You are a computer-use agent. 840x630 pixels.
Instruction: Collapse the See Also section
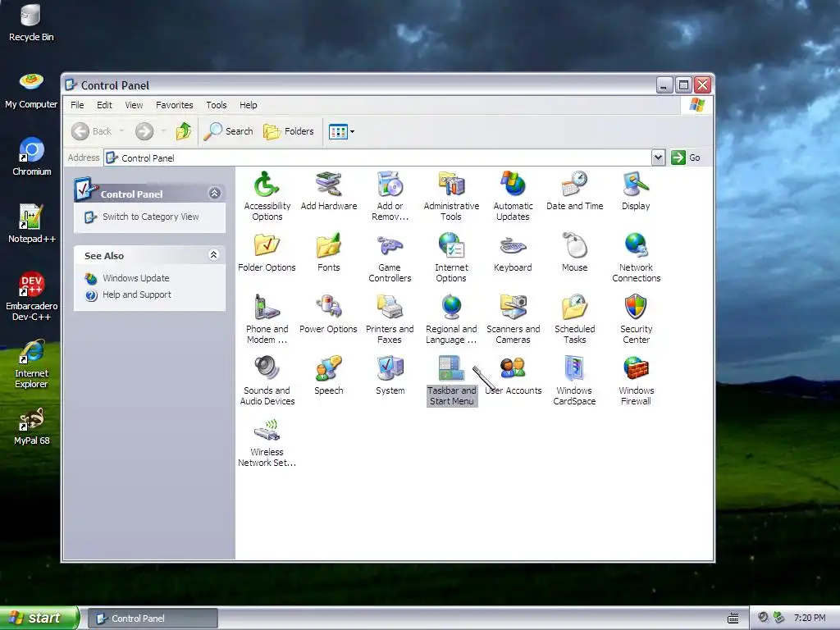(214, 255)
